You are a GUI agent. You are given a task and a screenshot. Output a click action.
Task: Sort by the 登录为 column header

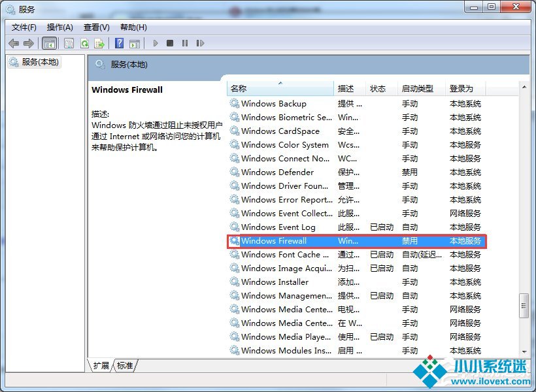pyautogui.click(x=465, y=88)
